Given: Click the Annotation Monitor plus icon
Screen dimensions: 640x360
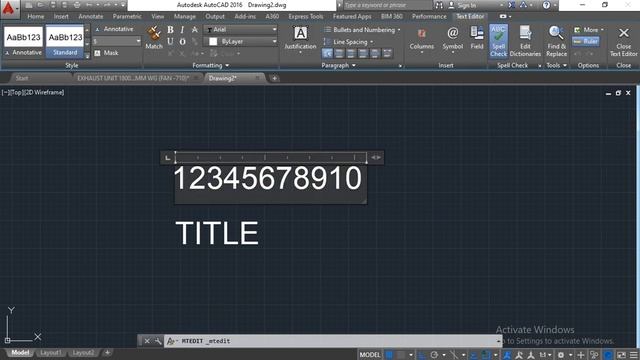Looking at the screenshot, I should (x=581, y=355).
